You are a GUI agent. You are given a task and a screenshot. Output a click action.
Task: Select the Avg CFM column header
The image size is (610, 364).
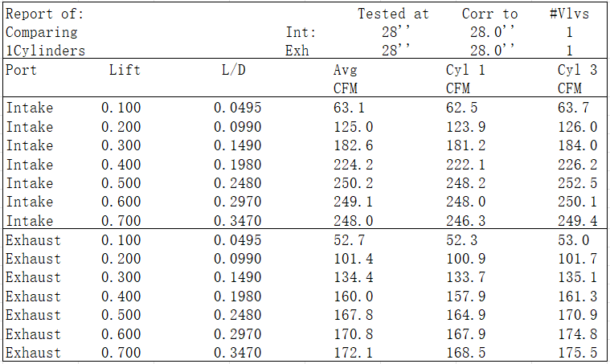coord(346,79)
